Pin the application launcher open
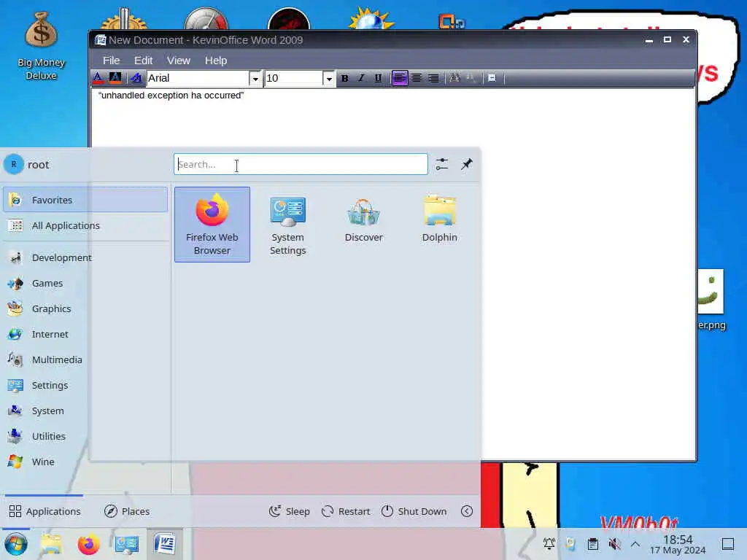747x560 pixels. point(466,164)
